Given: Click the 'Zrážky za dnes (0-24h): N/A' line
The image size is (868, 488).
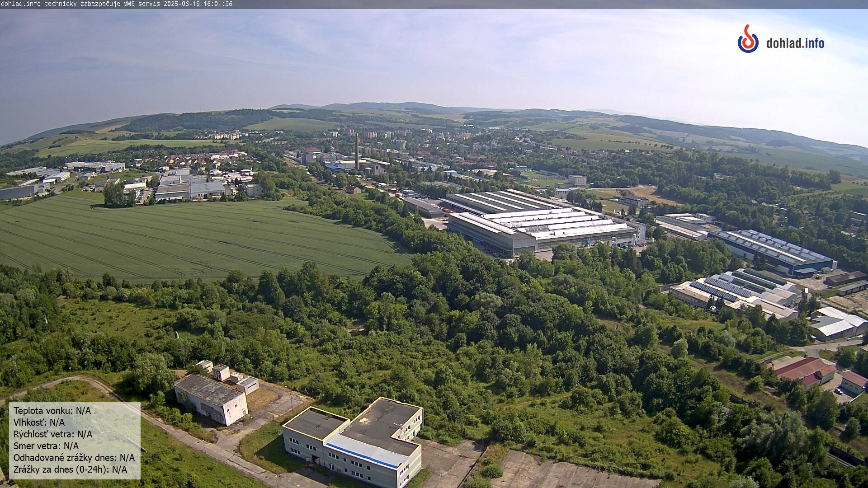Looking at the screenshot, I should (70, 469).
